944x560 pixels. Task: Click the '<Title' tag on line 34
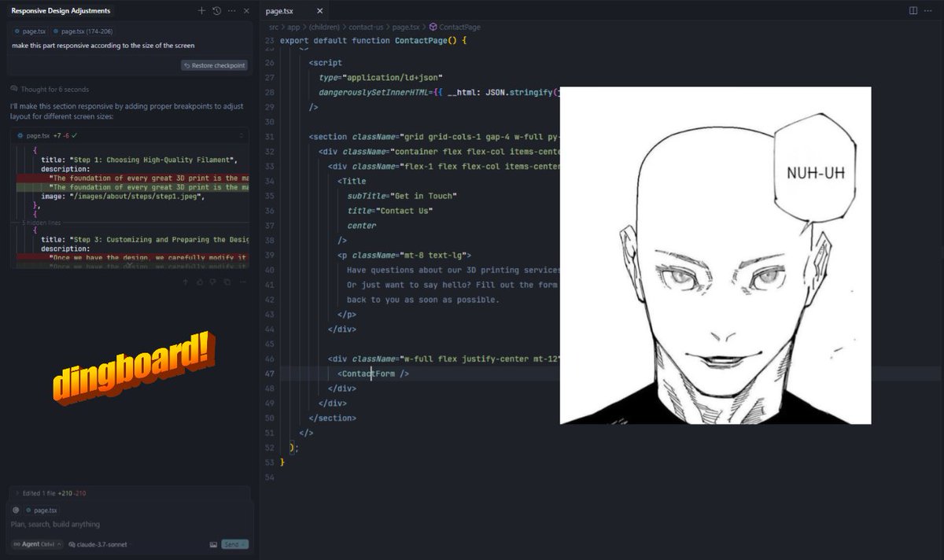pos(352,182)
